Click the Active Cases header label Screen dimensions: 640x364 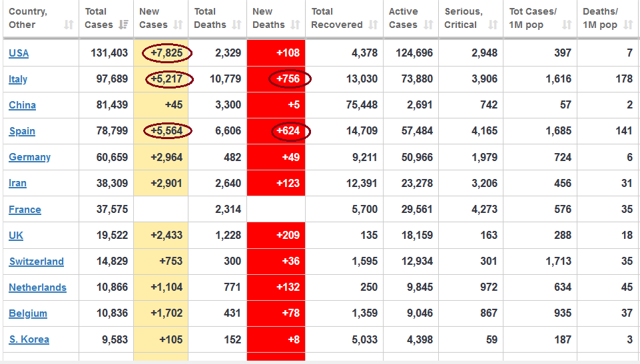click(403, 18)
